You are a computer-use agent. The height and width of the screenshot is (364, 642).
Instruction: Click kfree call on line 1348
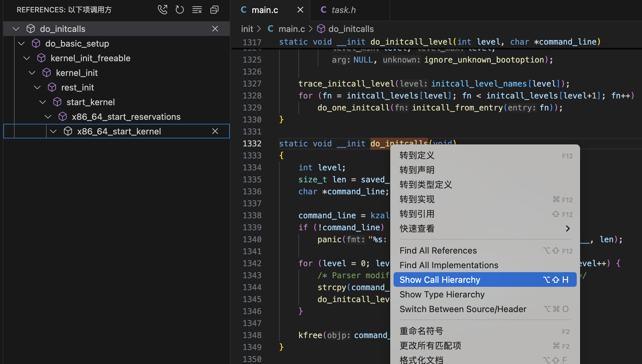tap(310, 335)
